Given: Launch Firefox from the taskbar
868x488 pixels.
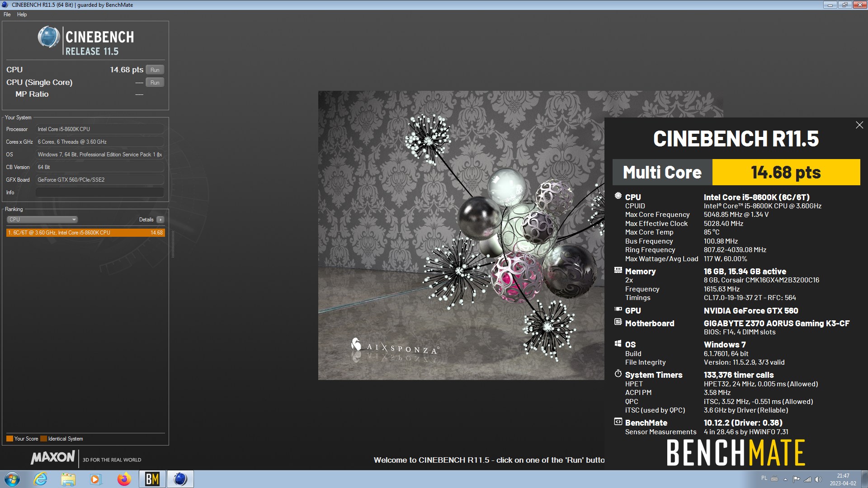Looking at the screenshot, I should click(x=124, y=479).
